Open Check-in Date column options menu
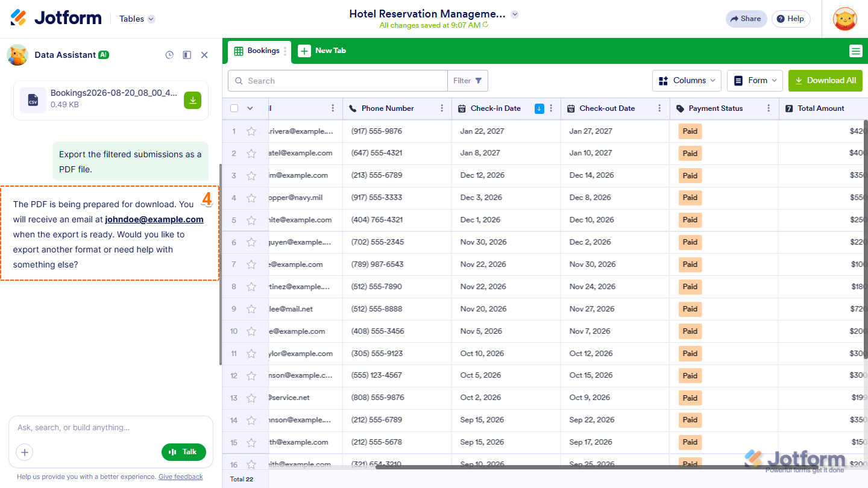Viewport: 868px width, 488px height. coord(551,108)
